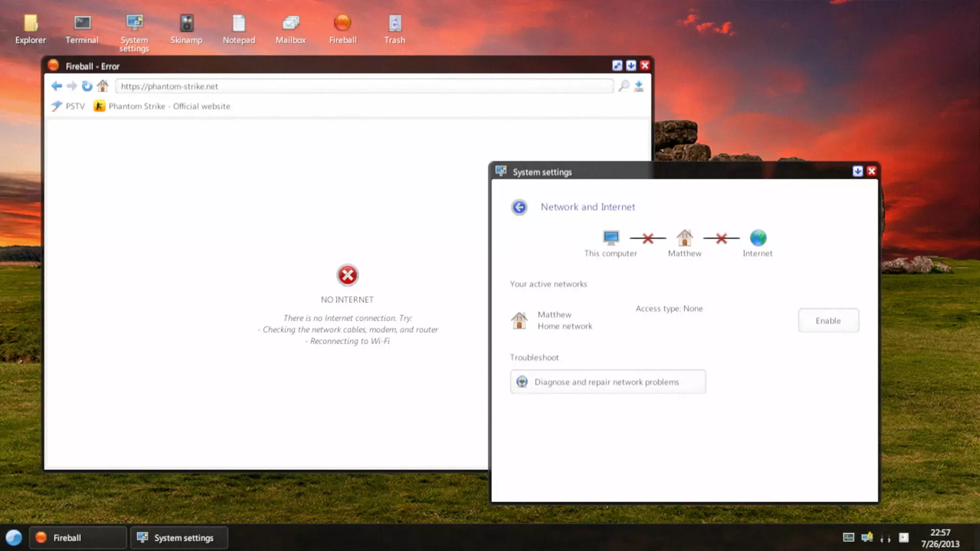Open Phantom Strike Official website bookmark
Image resolution: width=980 pixels, height=551 pixels.
coord(162,106)
